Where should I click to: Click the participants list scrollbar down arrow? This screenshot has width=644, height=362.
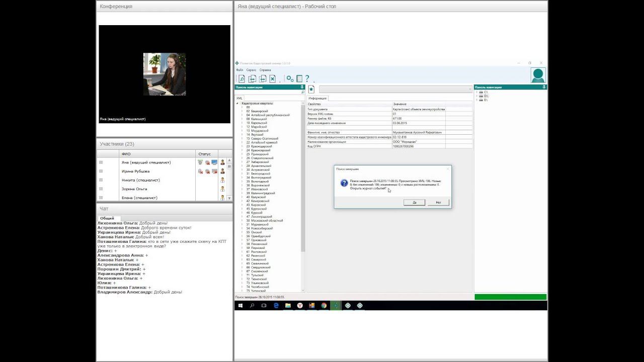tap(229, 198)
